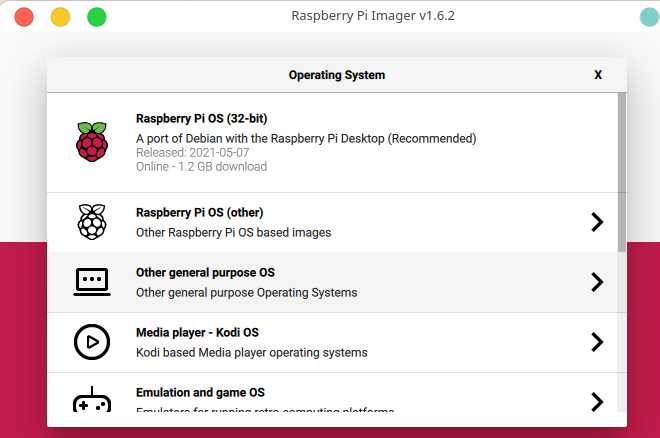Click 'Other general purpose Operating Systems' description
660x438 pixels.
point(247,292)
